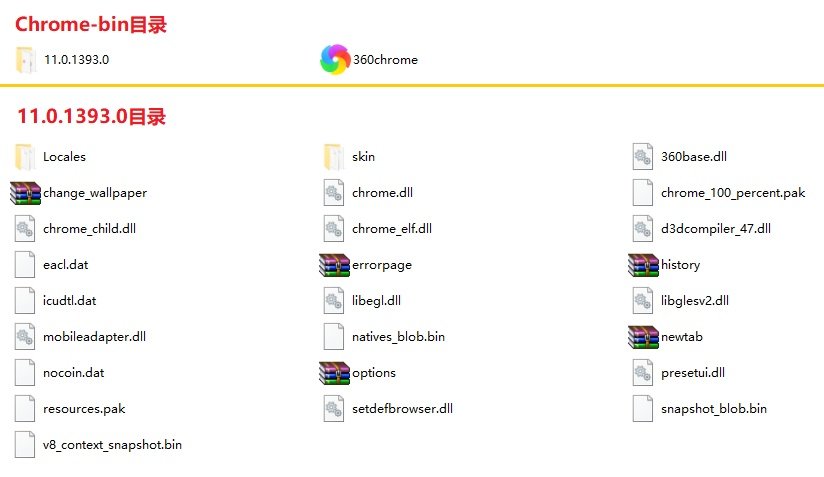824x477 pixels.
Task: Click the Chrome-bin目录 heading
Action: [x=90, y=25]
